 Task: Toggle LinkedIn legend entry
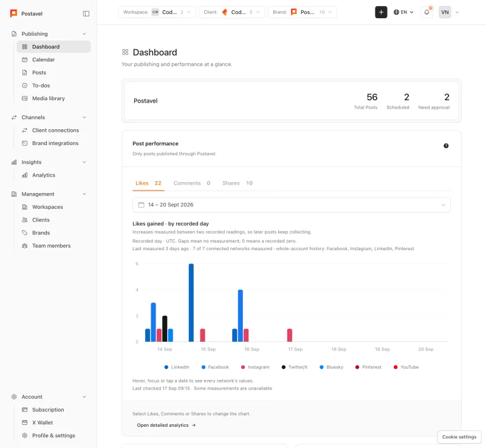[x=177, y=367]
